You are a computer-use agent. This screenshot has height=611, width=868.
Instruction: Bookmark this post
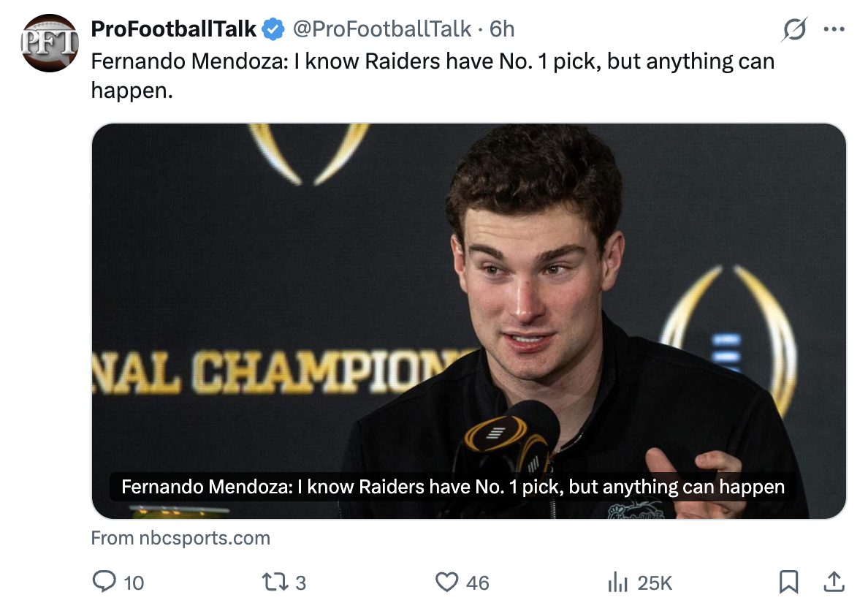(788, 582)
